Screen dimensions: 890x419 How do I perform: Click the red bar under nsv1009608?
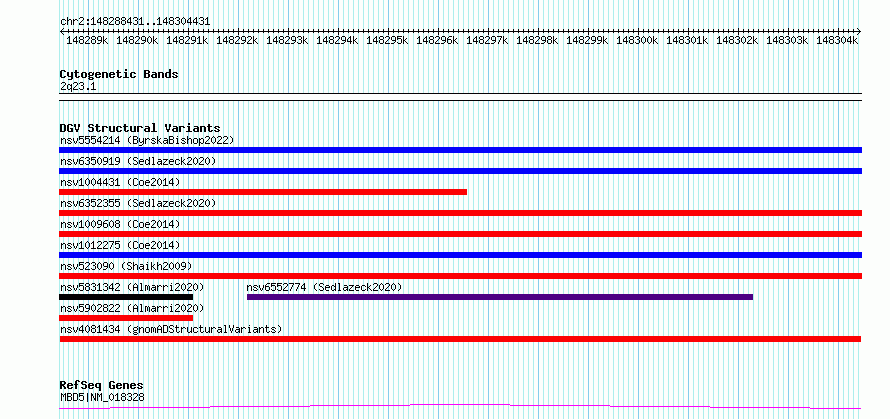pos(460,234)
